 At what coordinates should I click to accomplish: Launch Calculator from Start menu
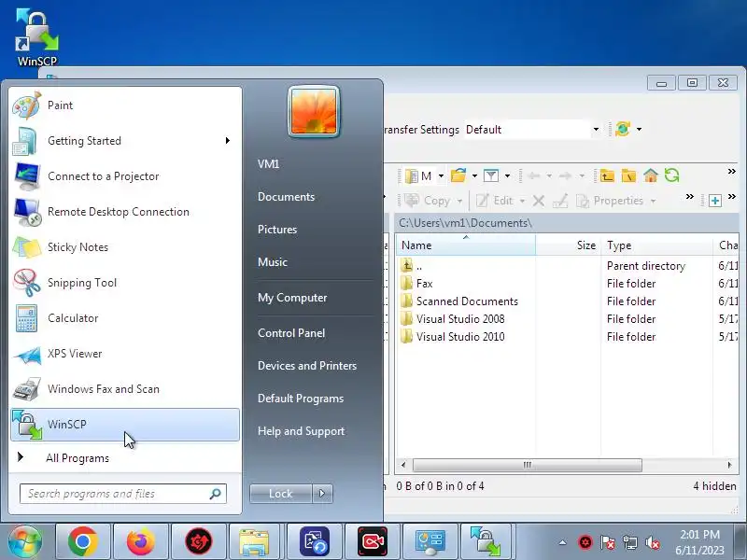(x=125, y=318)
